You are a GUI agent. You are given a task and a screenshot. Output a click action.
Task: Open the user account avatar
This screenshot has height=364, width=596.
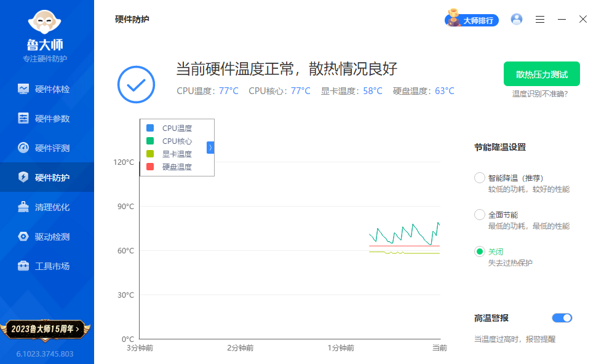516,19
